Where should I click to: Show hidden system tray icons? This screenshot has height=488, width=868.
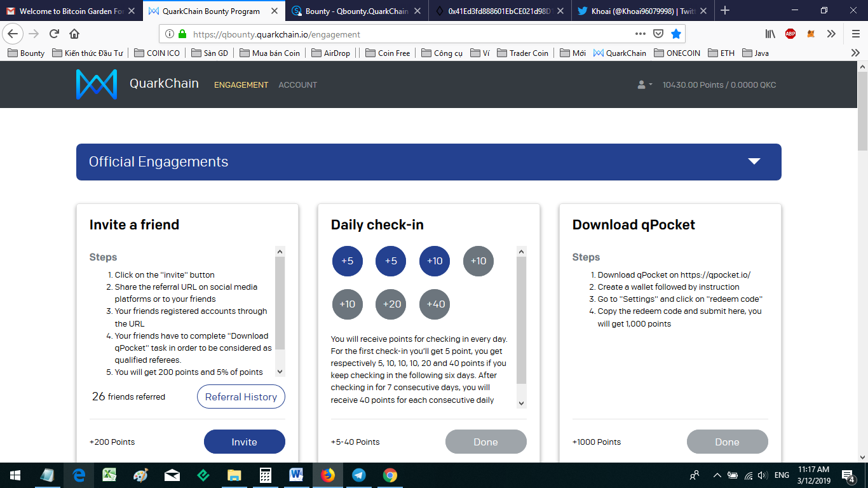pyautogui.click(x=717, y=475)
